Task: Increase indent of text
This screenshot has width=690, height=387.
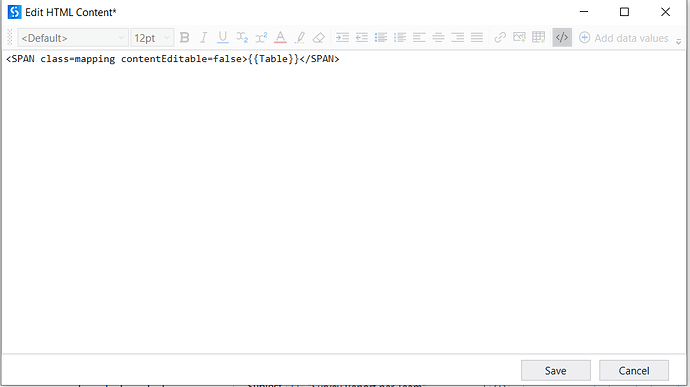Action: pyautogui.click(x=342, y=38)
